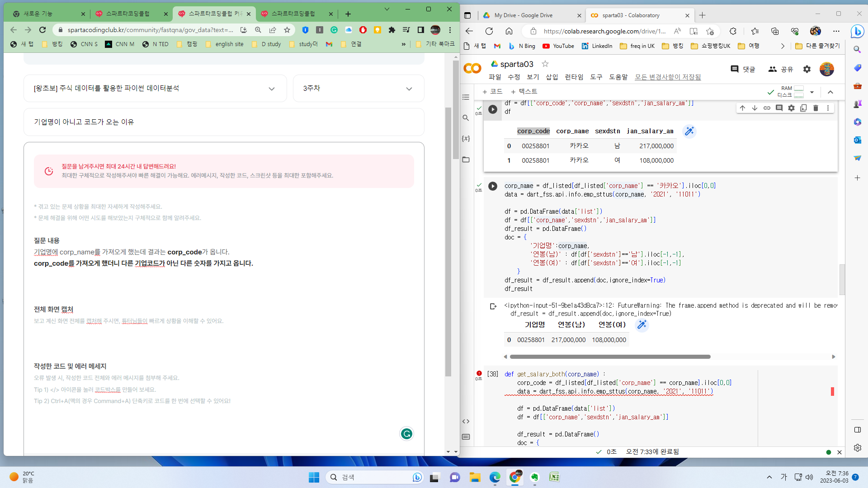Move the selected Colab cell down
This screenshot has width=868, height=488.
[x=755, y=108]
